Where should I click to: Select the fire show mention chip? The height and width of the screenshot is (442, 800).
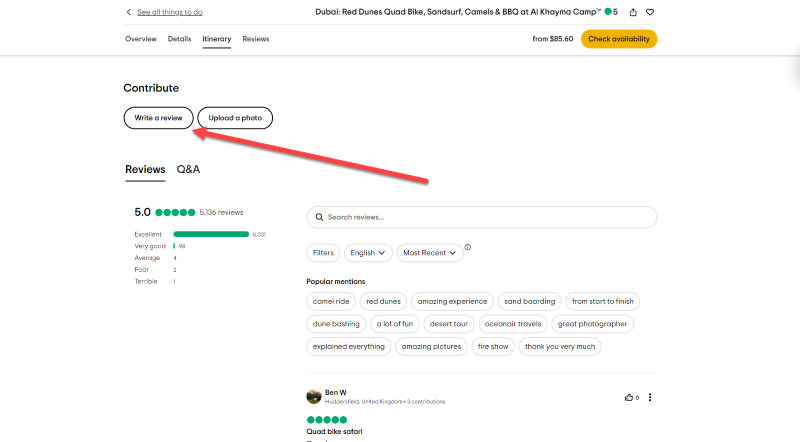click(x=493, y=347)
